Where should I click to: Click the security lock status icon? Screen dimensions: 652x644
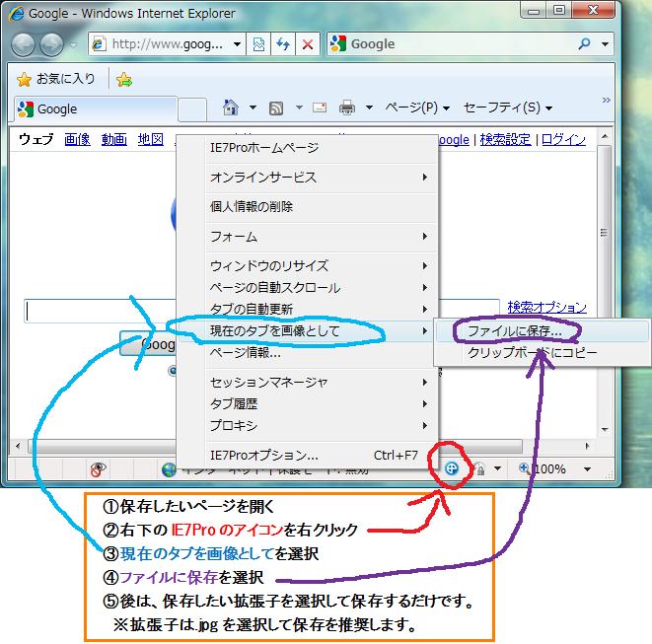click(479, 469)
